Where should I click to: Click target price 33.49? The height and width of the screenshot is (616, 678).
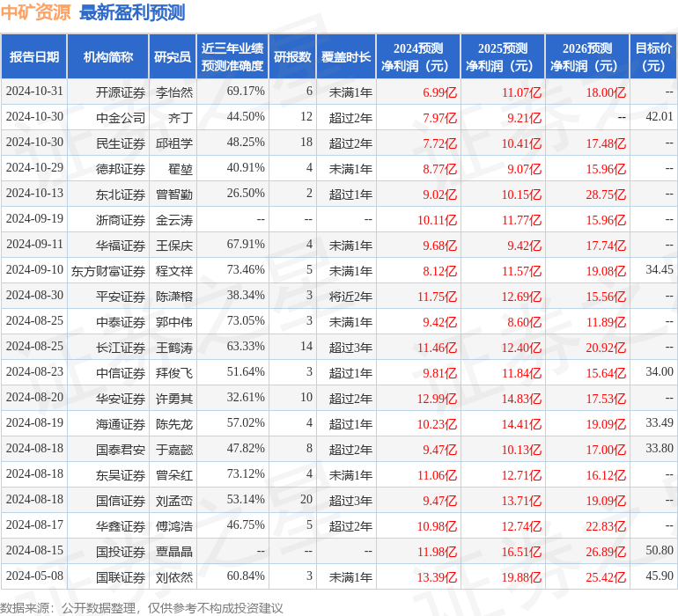click(660, 422)
